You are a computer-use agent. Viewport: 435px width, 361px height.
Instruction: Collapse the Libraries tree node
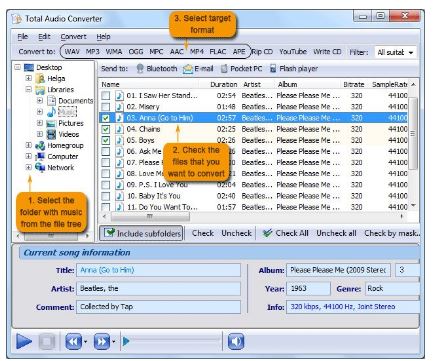tap(29, 89)
